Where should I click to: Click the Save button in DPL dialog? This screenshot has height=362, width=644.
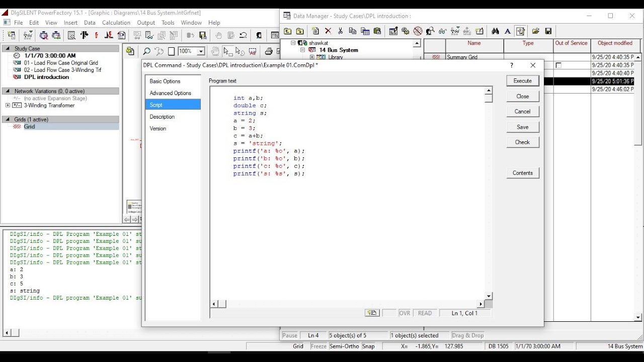523,127
